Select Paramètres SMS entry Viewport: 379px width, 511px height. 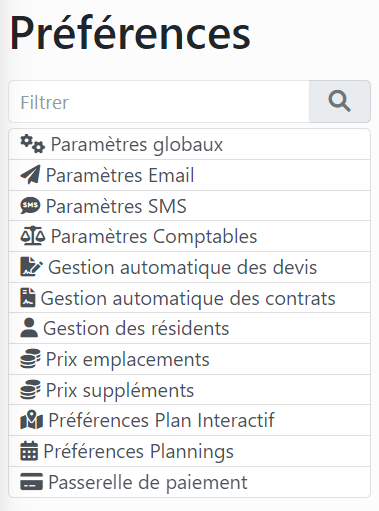(x=189, y=206)
